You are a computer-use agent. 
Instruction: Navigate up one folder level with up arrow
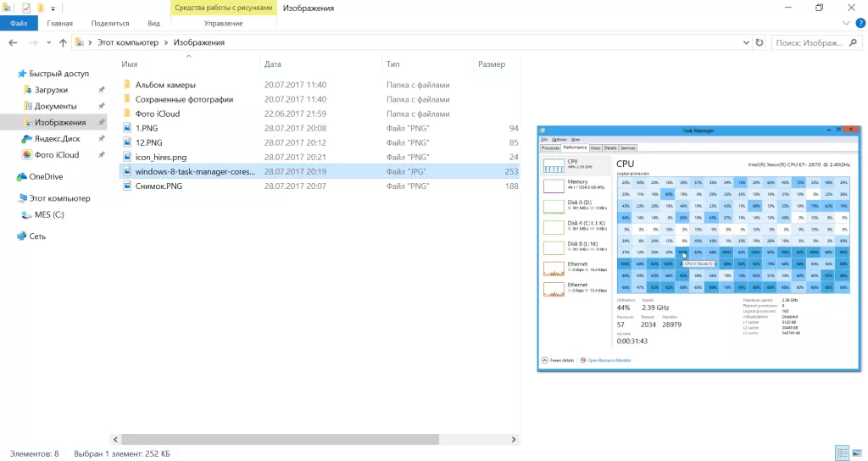[62, 42]
